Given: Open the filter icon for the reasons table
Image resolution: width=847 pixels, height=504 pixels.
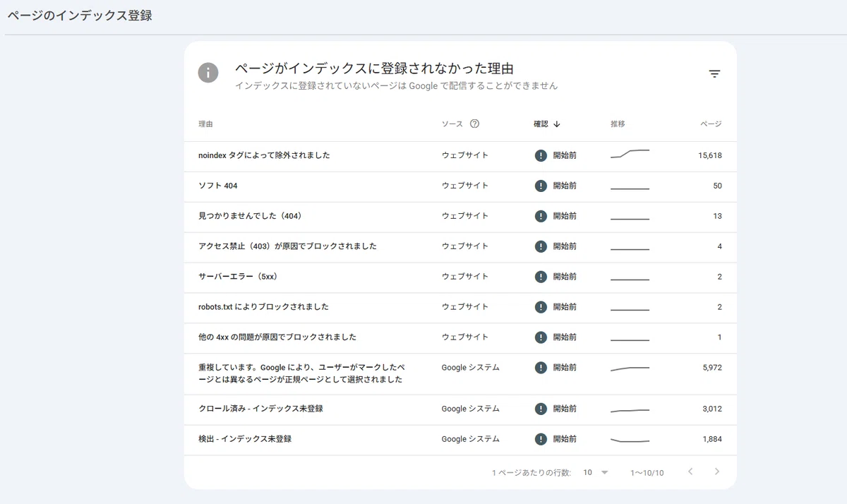Looking at the screenshot, I should click(714, 73).
